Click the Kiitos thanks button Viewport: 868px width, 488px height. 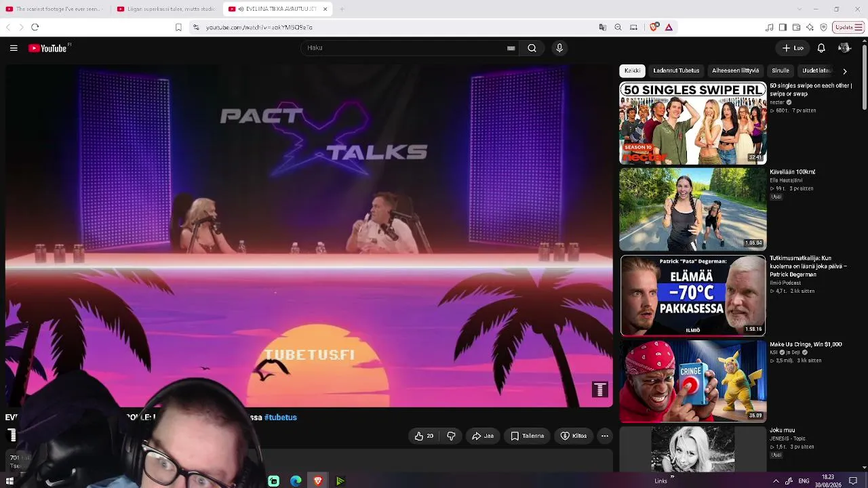[574, 436]
